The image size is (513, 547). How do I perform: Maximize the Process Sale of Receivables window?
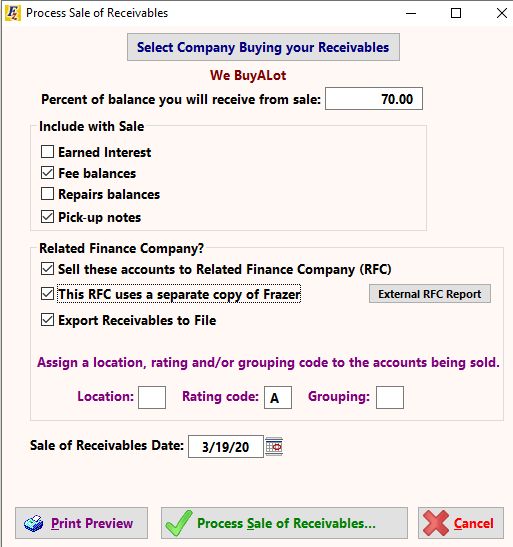(456, 13)
